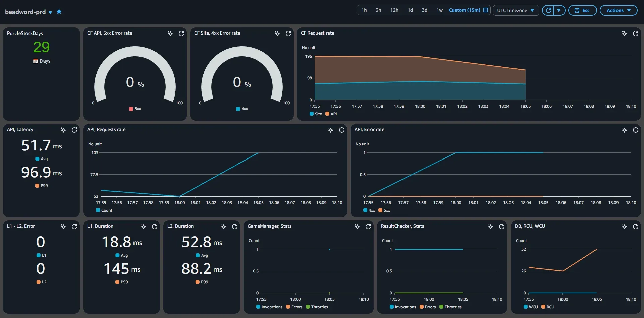This screenshot has height=318, width=644.
Task: Refresh the API Error rate widget
Action: [636, 130]
